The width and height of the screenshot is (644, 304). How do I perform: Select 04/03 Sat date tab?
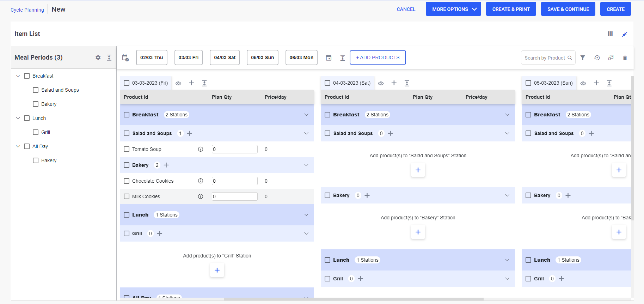tap(225, 57)
